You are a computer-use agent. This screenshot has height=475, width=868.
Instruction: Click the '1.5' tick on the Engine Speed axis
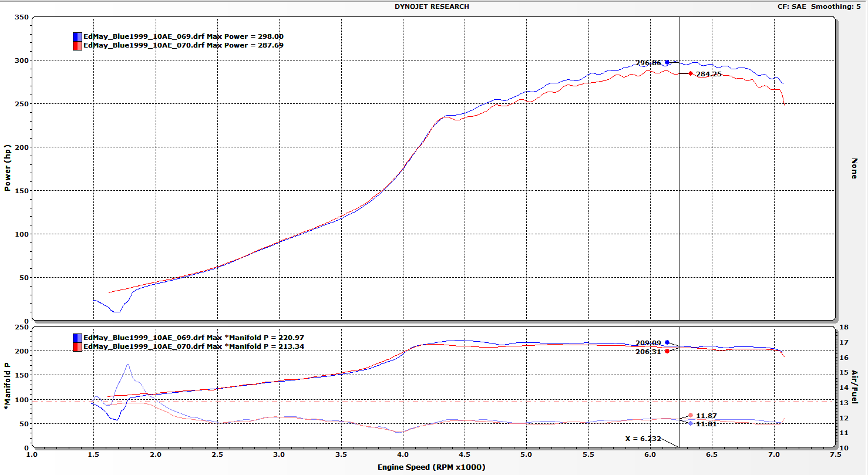pyautogui.click(x=94, y=454)
